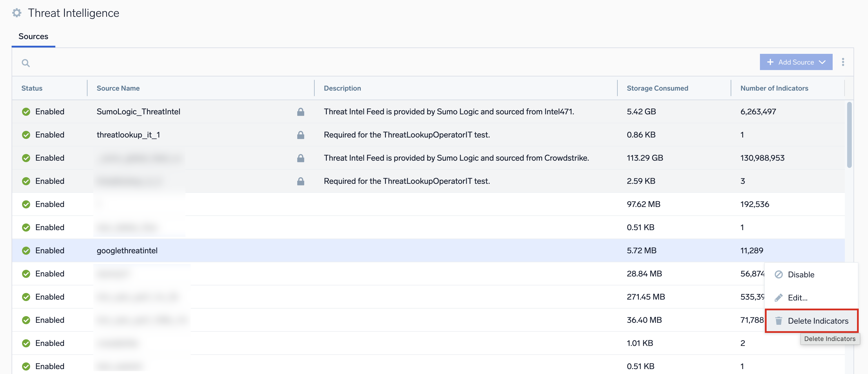Click the Add Source button label

(x=796, y=62)
